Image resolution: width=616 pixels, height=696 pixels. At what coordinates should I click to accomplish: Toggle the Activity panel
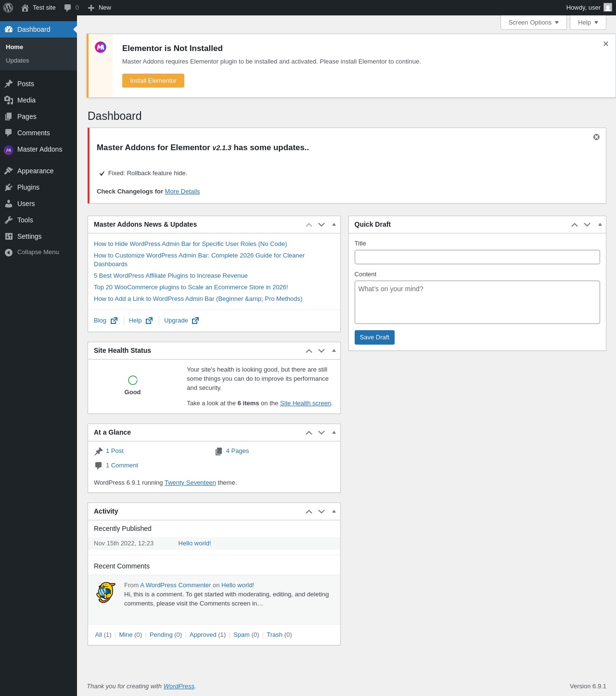(334, 511)
